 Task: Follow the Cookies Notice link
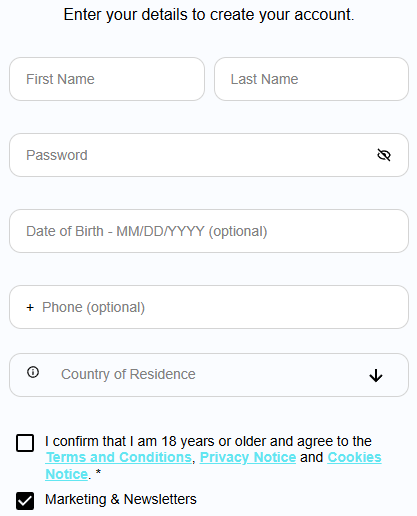[x=354, y=457]
